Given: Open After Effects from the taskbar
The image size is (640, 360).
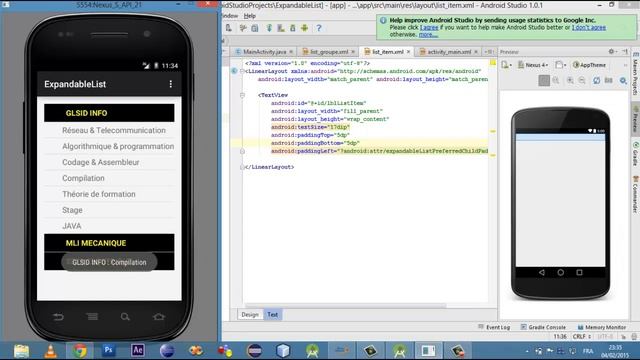Looking at the screenshot, I should coord(138,350).
